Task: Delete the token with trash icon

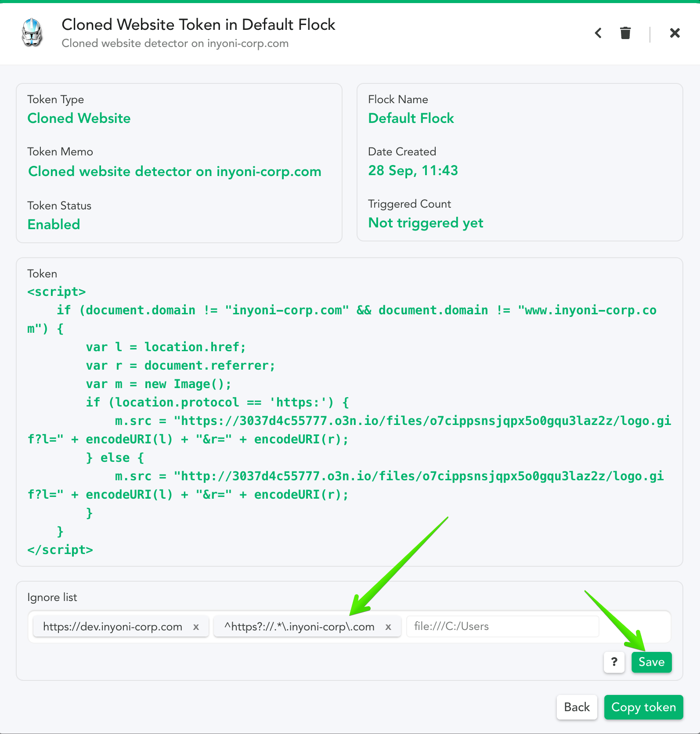Action: [625, 33]
